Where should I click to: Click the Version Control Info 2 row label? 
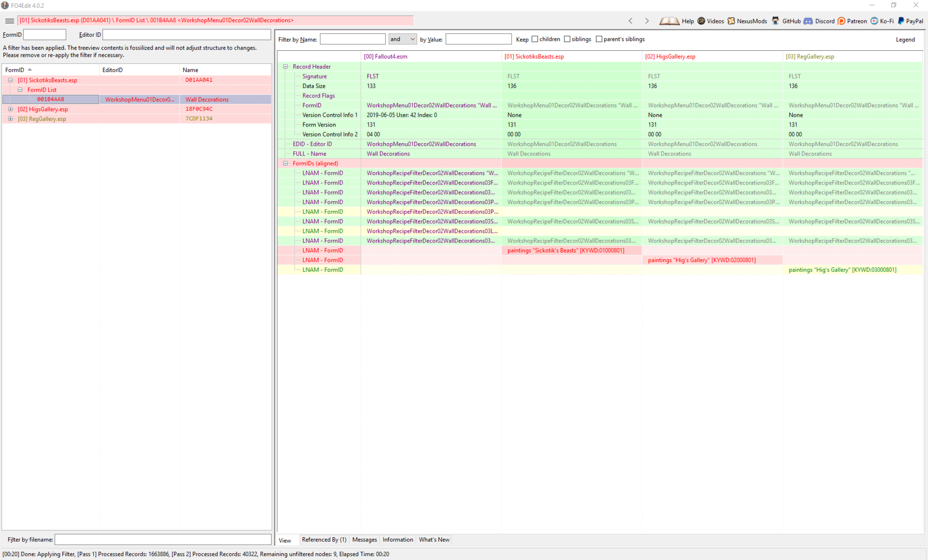(x=330, y=134)
